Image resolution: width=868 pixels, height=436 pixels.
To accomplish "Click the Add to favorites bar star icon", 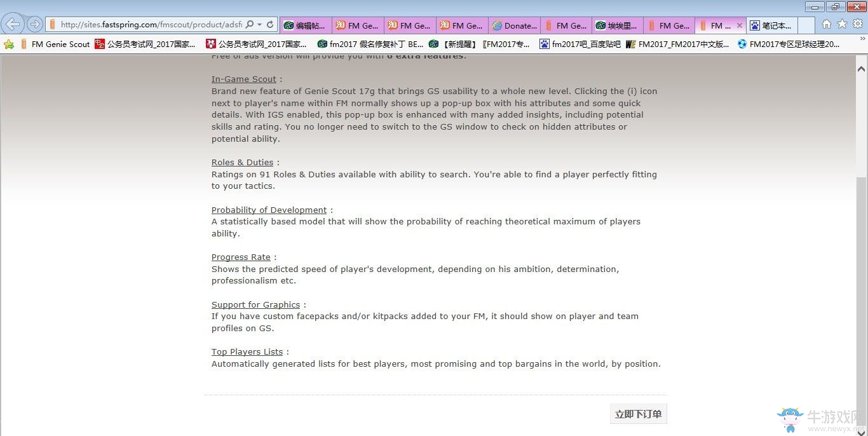I will point(9,44).
